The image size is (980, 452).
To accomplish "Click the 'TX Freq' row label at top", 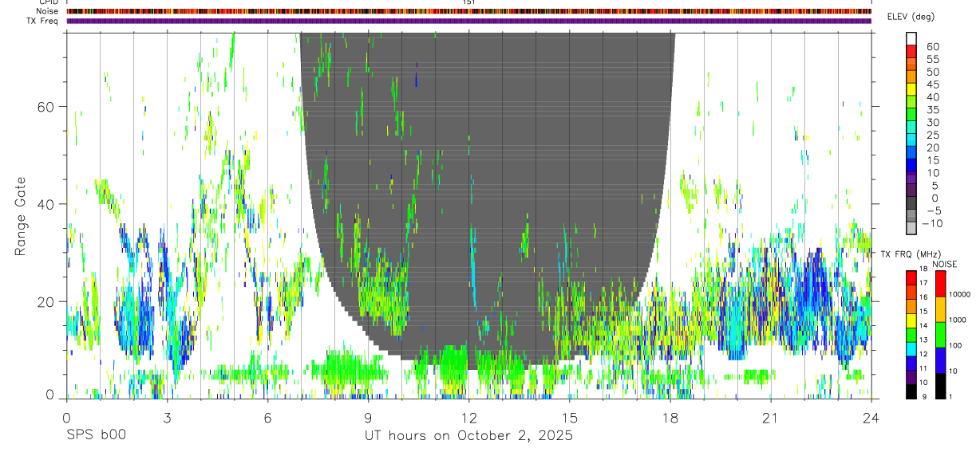I will pyautogui.click(x=43, y=21).
